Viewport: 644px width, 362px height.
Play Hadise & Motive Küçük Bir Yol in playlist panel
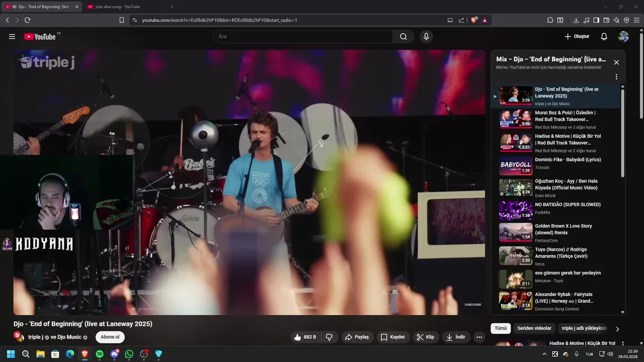556,143
